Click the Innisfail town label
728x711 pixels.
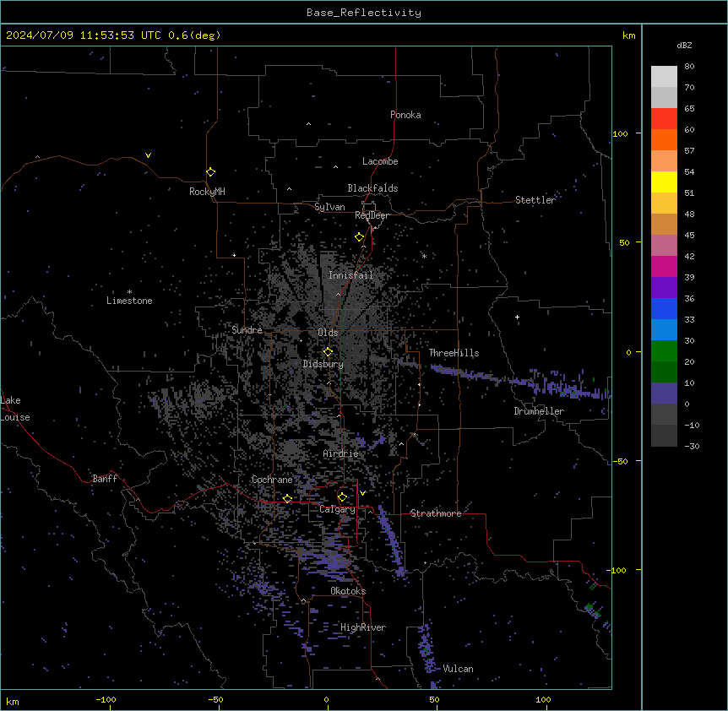[351, 275]
